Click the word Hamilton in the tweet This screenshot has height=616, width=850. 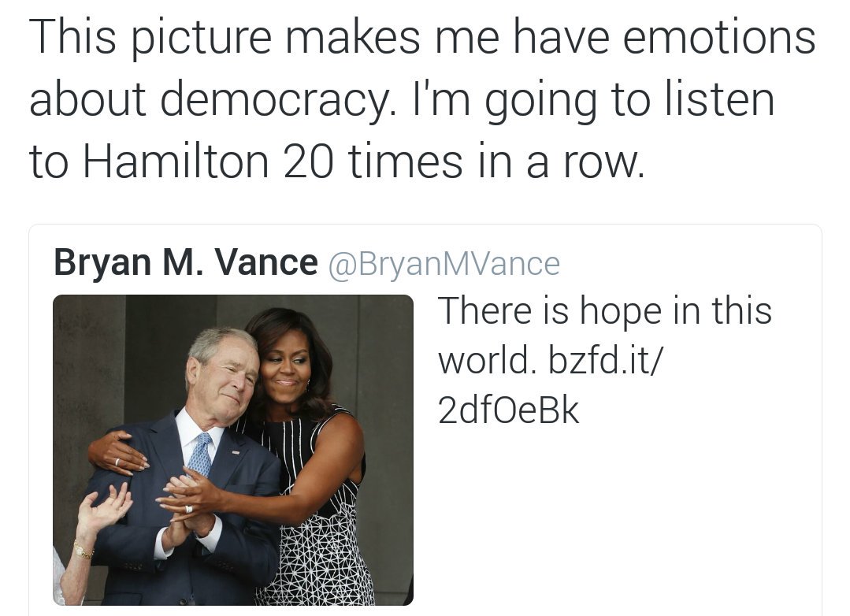point(176,161)
